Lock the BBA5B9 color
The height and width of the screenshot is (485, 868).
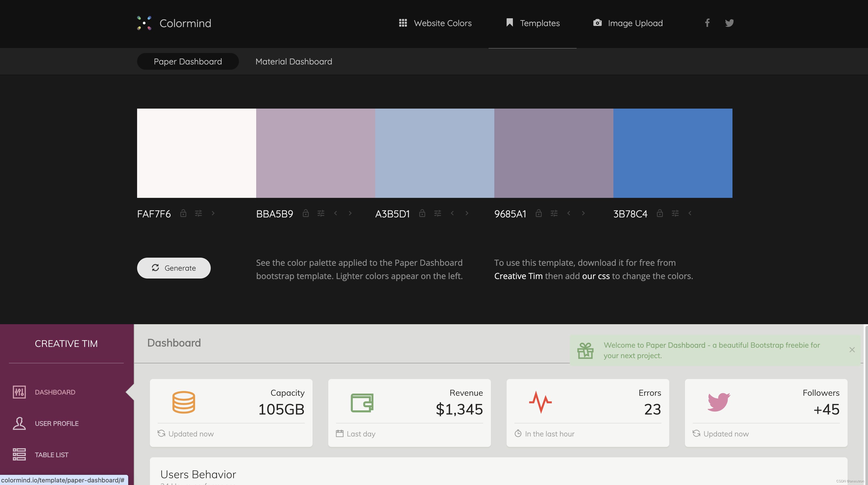(x=306, y=213)
